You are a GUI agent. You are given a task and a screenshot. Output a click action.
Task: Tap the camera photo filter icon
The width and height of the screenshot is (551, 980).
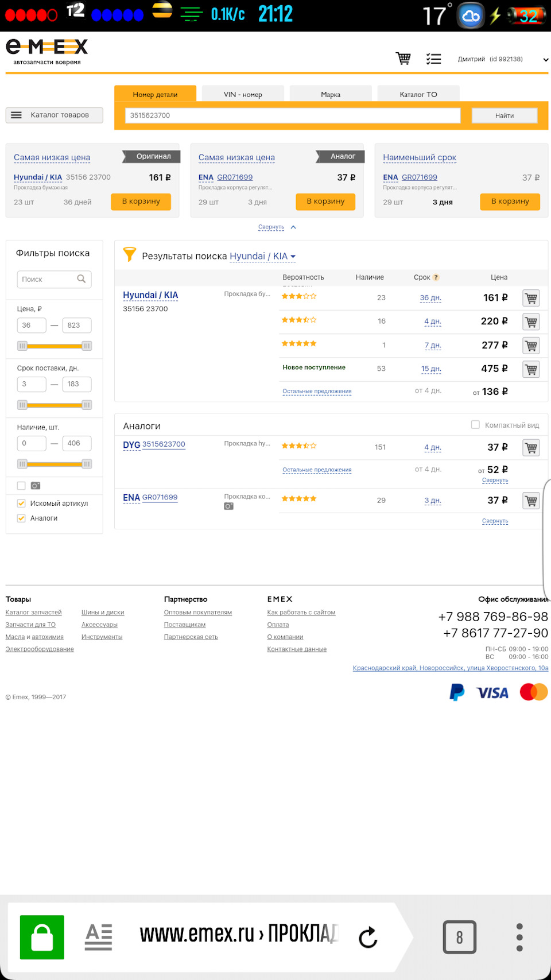pyautogui.click(x=36, y=486)
